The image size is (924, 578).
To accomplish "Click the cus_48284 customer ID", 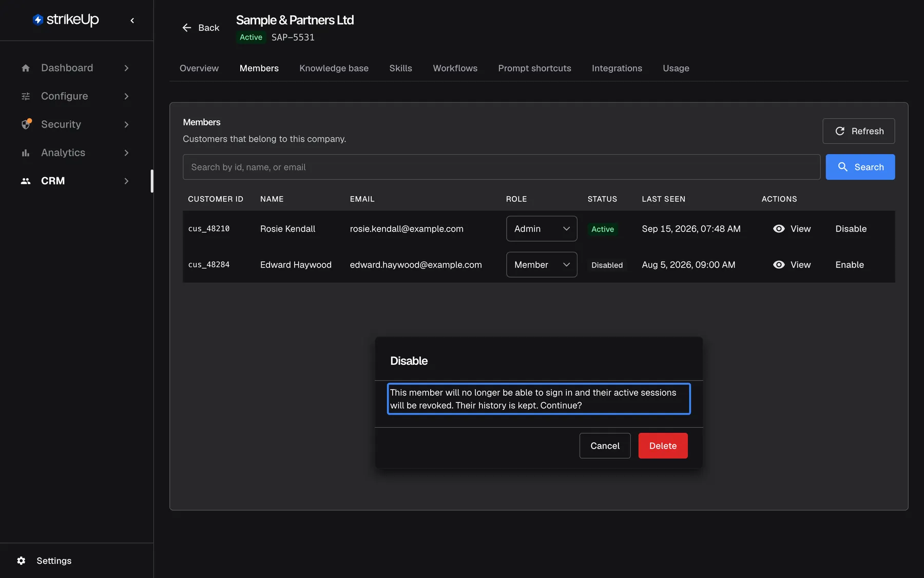I will [209, 265].
